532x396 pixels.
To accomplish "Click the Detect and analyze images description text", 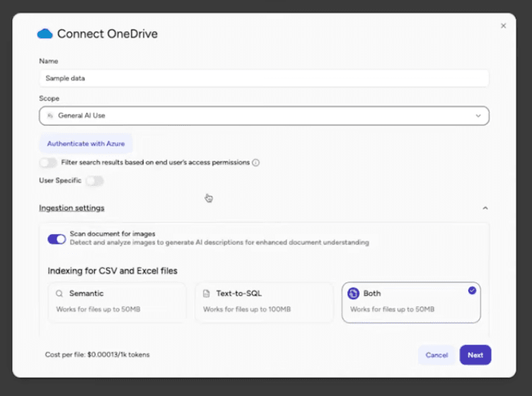I will click(219, 243).
